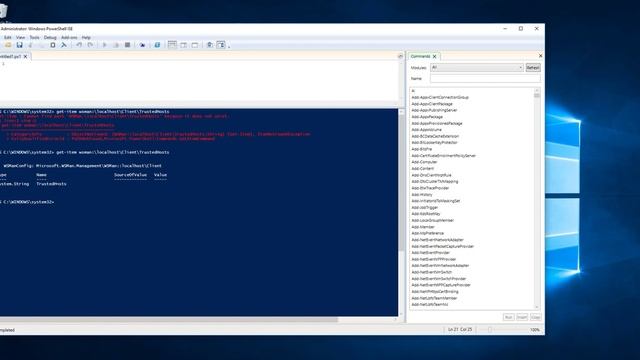Toggle the Show Command Add-on toolbar icon
640x360 pixels.
point(221,45)
